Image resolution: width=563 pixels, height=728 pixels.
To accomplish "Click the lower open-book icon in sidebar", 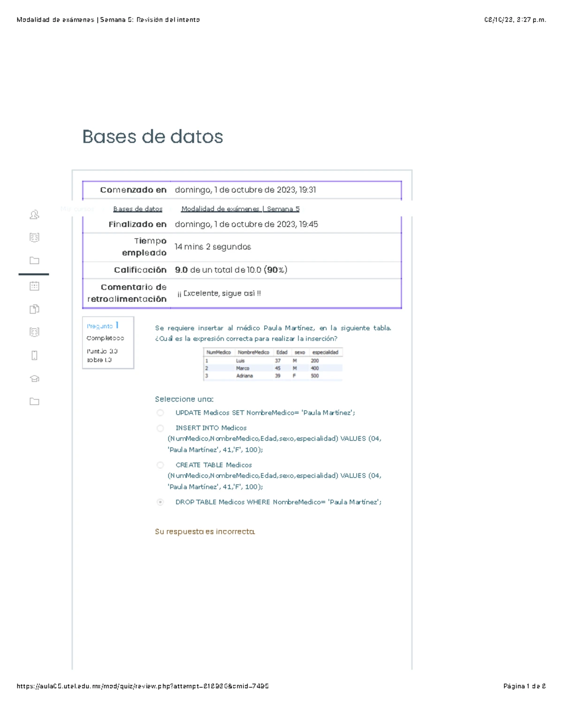I will [34, 332].
